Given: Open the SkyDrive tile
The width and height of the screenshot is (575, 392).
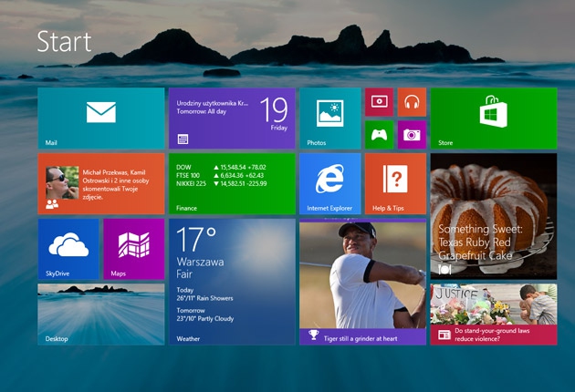Looking at the screenshot, I should click(x=68, y=249).
